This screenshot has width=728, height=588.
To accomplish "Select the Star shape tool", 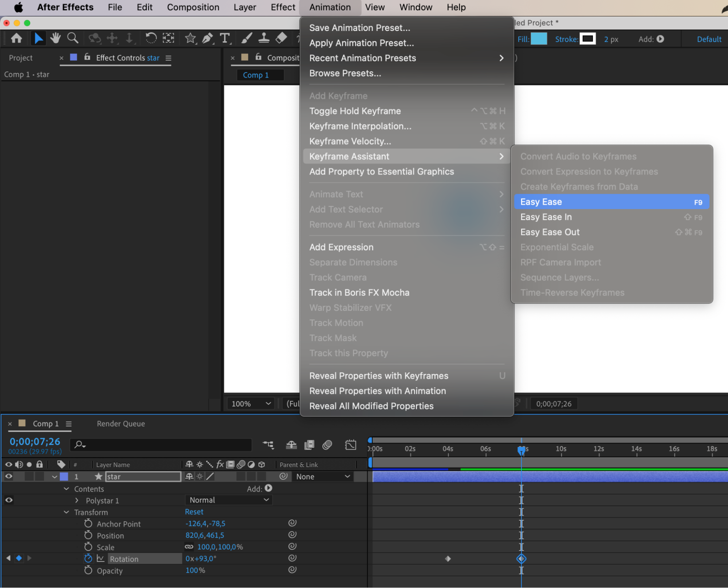I will click(x=190, y=38).
